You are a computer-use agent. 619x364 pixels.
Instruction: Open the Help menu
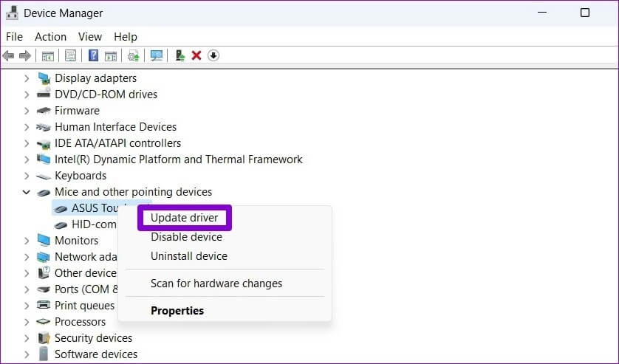(126, 37)
